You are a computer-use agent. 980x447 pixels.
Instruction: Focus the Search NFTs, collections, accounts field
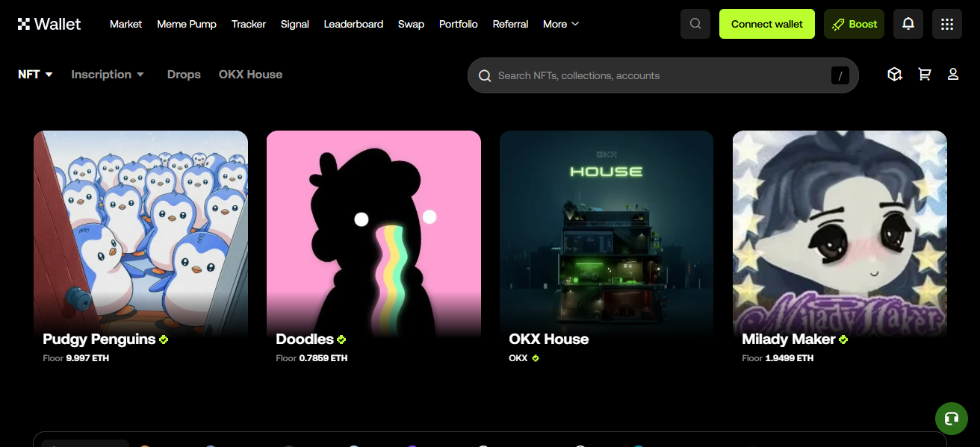click(663, 75)
